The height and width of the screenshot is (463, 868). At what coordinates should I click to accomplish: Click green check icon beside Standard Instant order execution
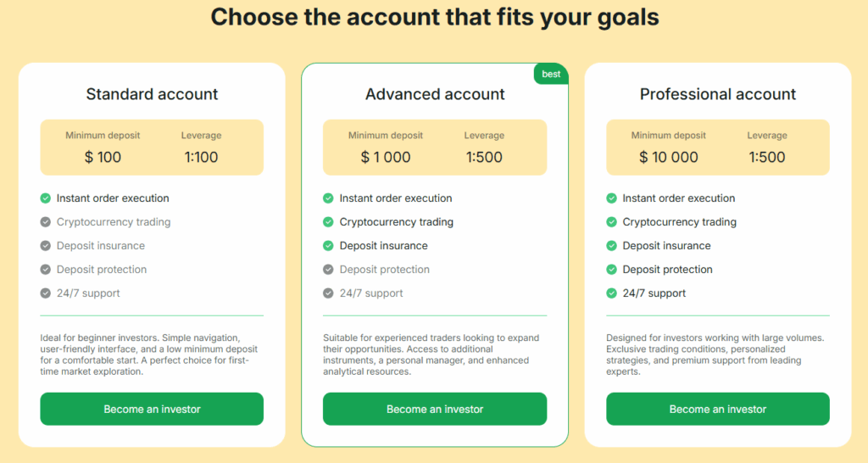click(46, 198)
